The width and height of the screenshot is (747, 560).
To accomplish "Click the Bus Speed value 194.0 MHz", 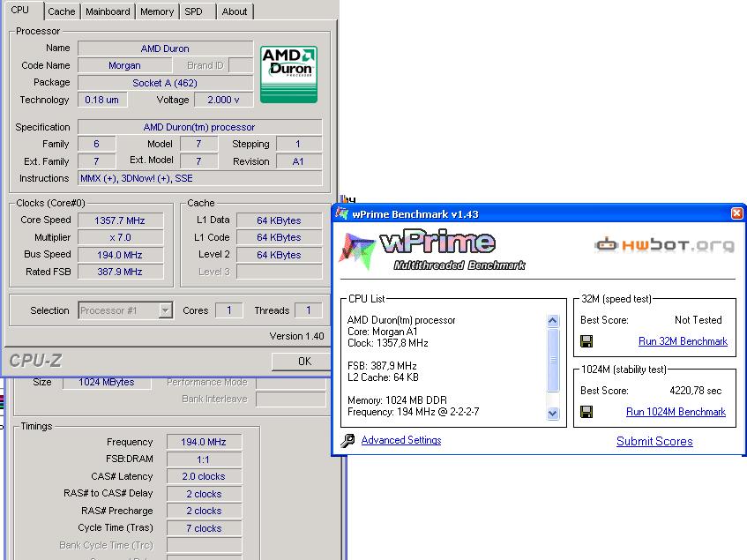I will (x=121, y=255).
